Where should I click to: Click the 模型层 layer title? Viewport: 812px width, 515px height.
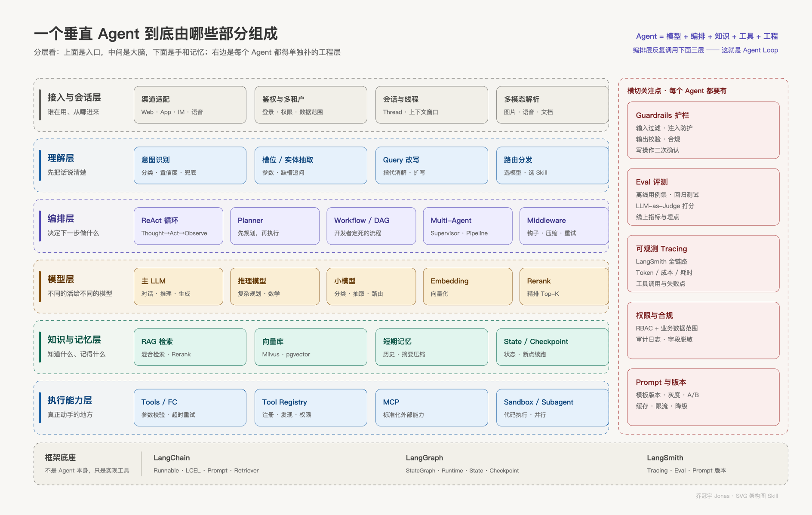click(x=61, y=279)
